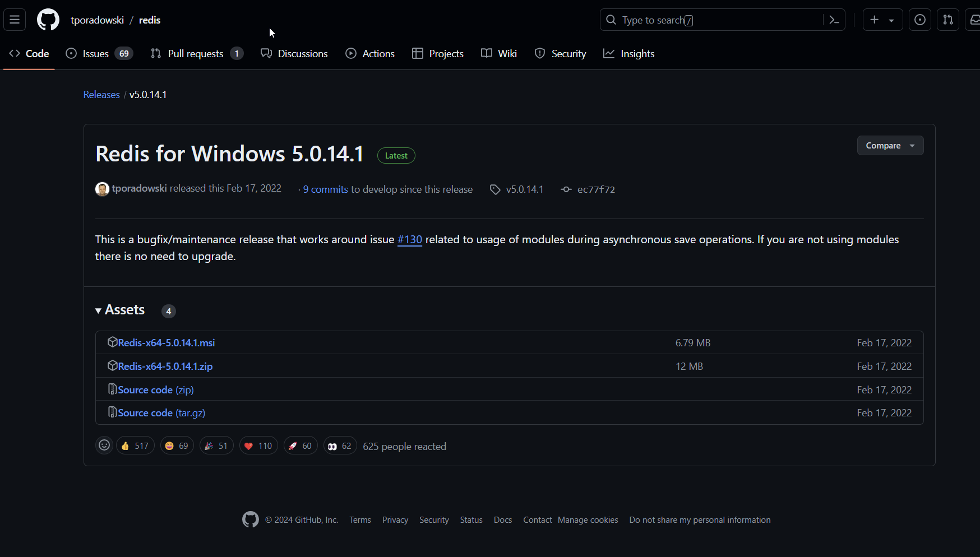This screenshot has width=980, height=557.
Task: Switch to the Discussions tab
Action: [x=294, y=54]
